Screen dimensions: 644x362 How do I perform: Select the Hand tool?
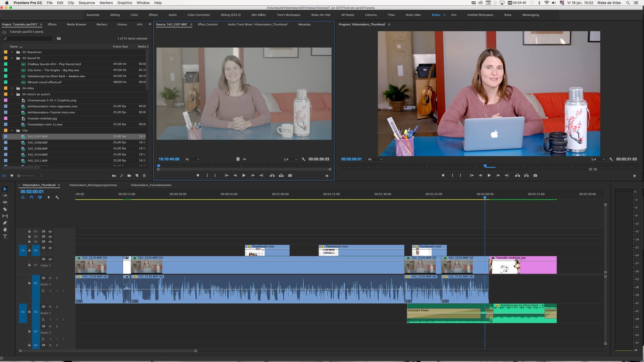tap(5, 230)
